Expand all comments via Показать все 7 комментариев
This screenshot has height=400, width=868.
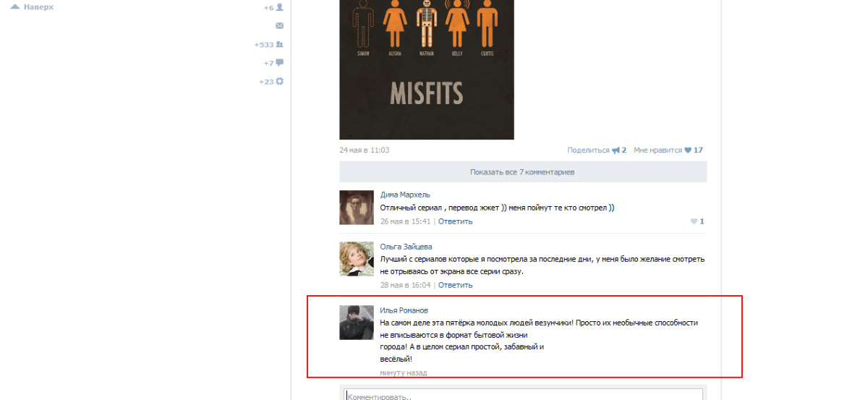(x=523, y=172)
